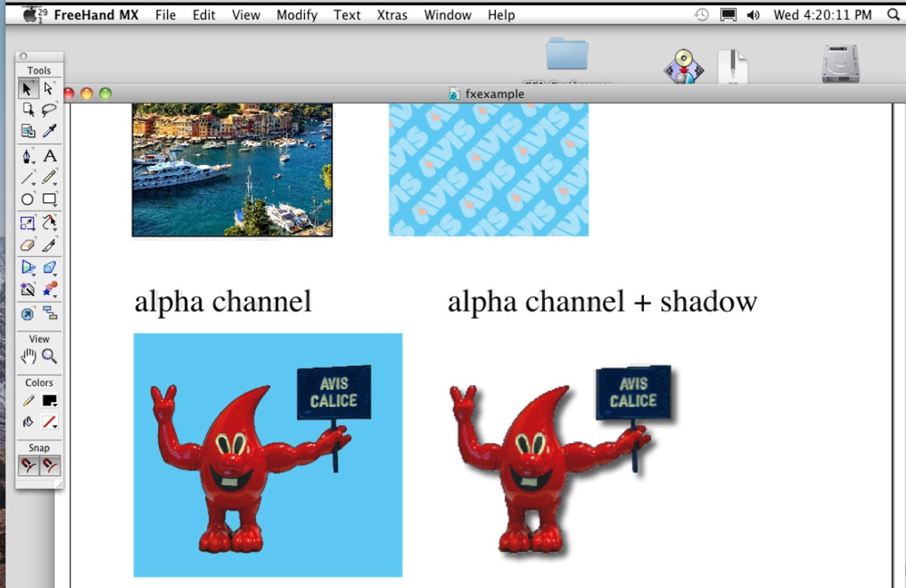Close the Tools panel

23,56
